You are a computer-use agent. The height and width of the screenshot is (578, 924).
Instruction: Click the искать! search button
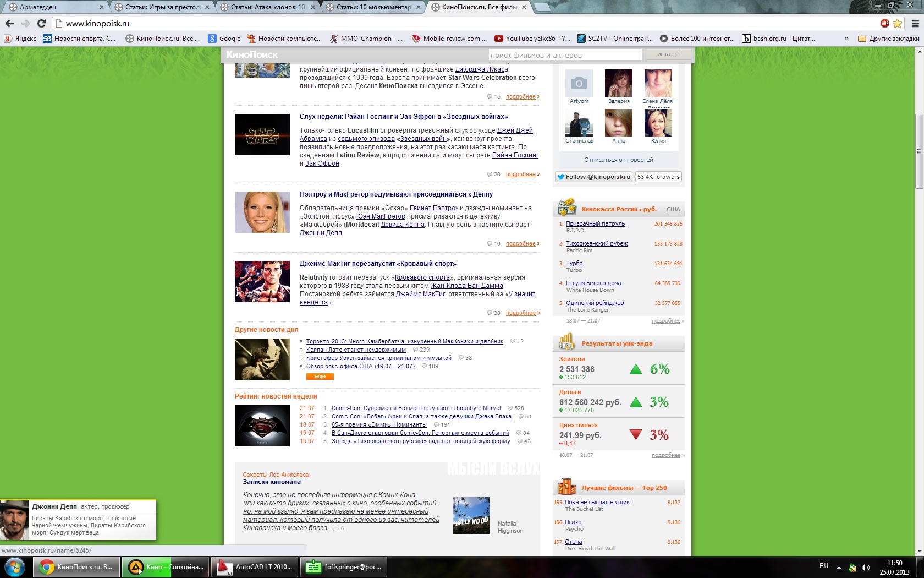click(668, 54)
